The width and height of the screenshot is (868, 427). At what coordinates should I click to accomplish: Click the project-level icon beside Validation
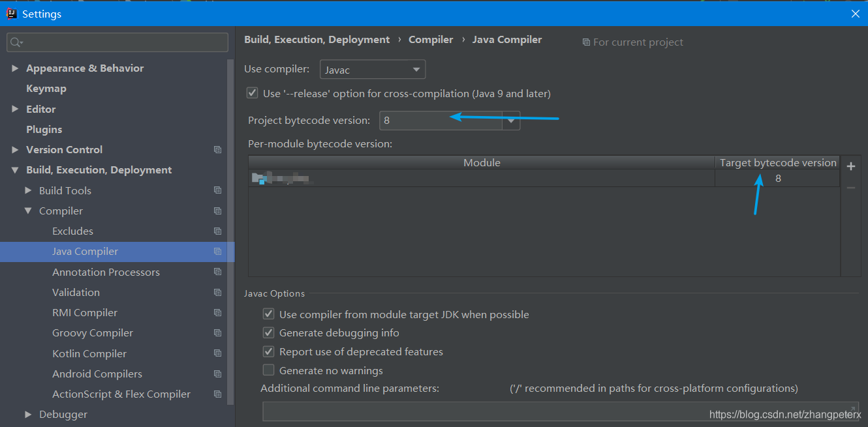click(x=218, y=293)
